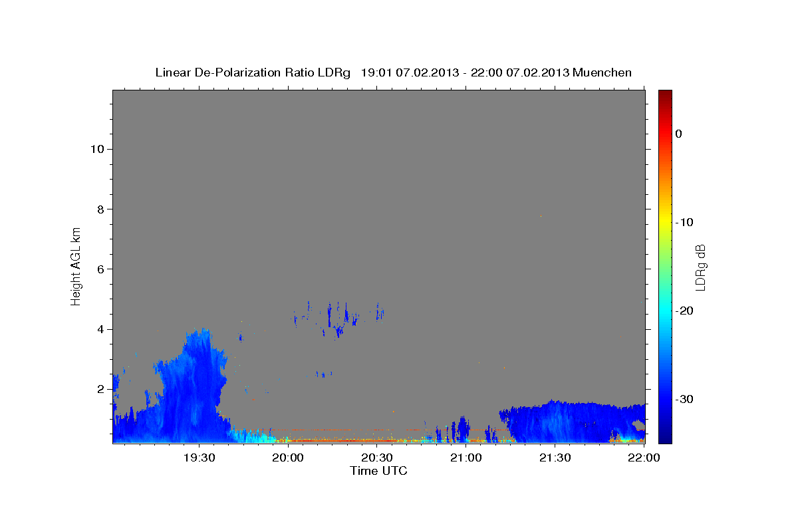Viewport: 798px width, 532px height.
Task: Click the colorbar value '-30'
Action: (x=684, y=399)
